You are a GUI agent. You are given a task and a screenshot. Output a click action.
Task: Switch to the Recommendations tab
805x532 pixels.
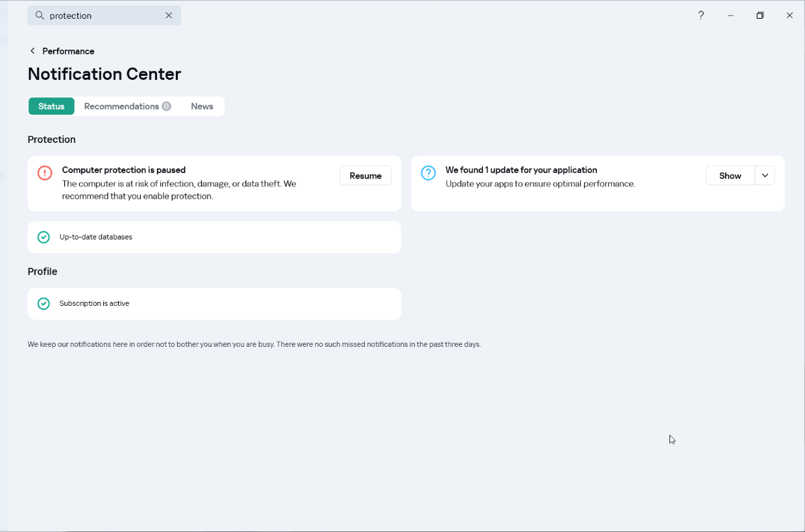click(121, 106)
